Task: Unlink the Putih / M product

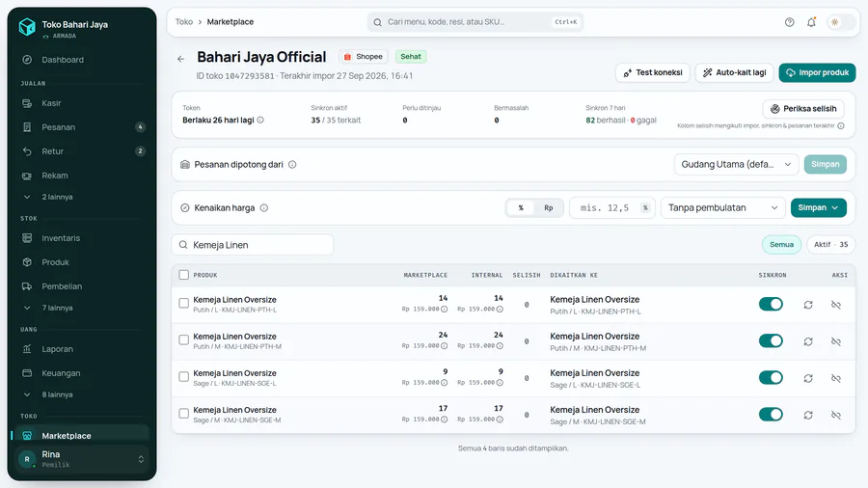Action: [836, 341]
